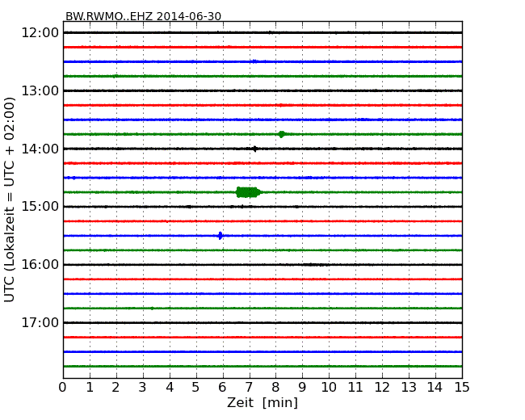Viewport: 525px width, 420px height.
Task: Click the x-axis tick label 8
Action: (275, 388)
